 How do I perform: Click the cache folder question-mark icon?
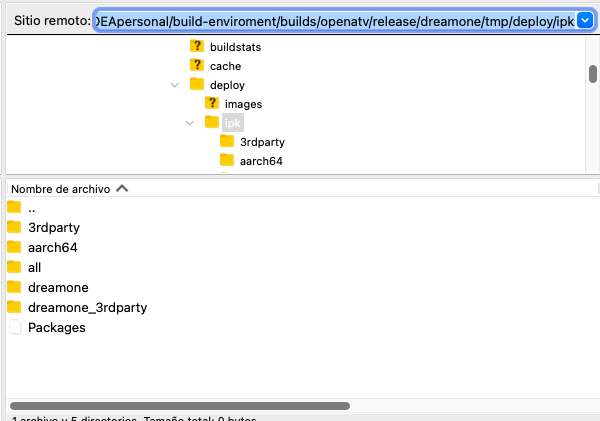pyautogui.click(x=196, y=66)
